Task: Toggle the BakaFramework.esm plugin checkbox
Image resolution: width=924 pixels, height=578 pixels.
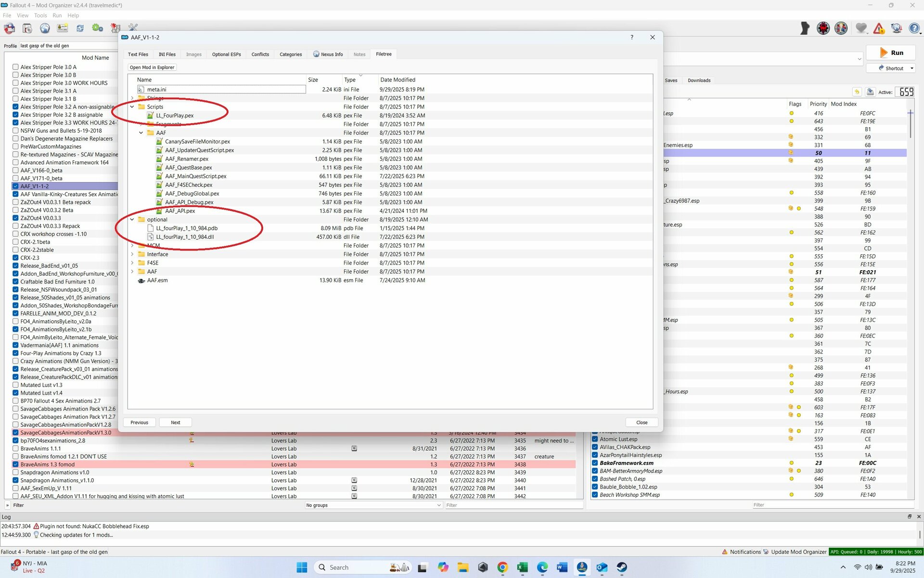Action: pyautogui.click(x=595, y=463)
